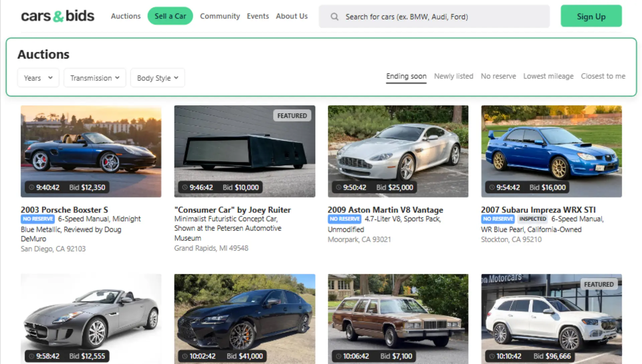
Task: Click NO RESERVE badge on Porsche Boxster
Action: pos(38,219)
